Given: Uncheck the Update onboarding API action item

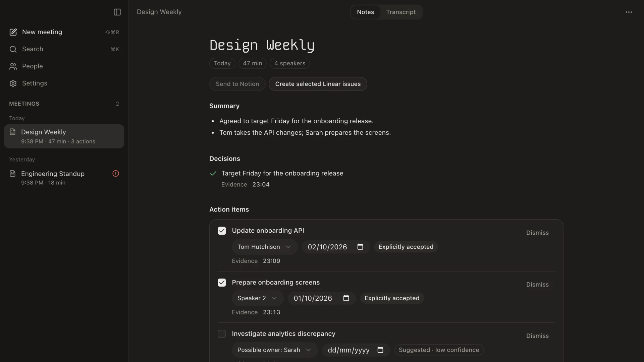Looking at the screenshot, I should point(222,231).
